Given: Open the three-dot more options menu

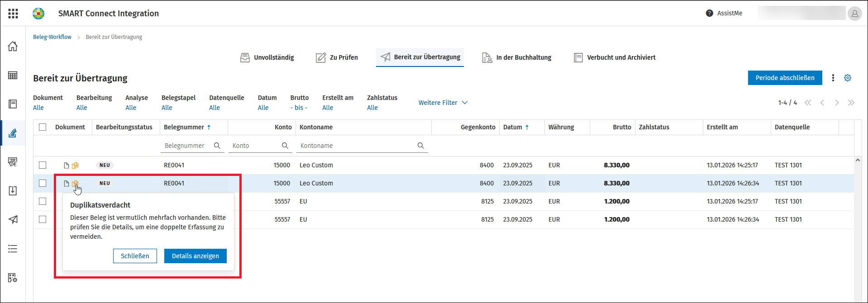Looking at the screenshot, I should click(833, 78).
